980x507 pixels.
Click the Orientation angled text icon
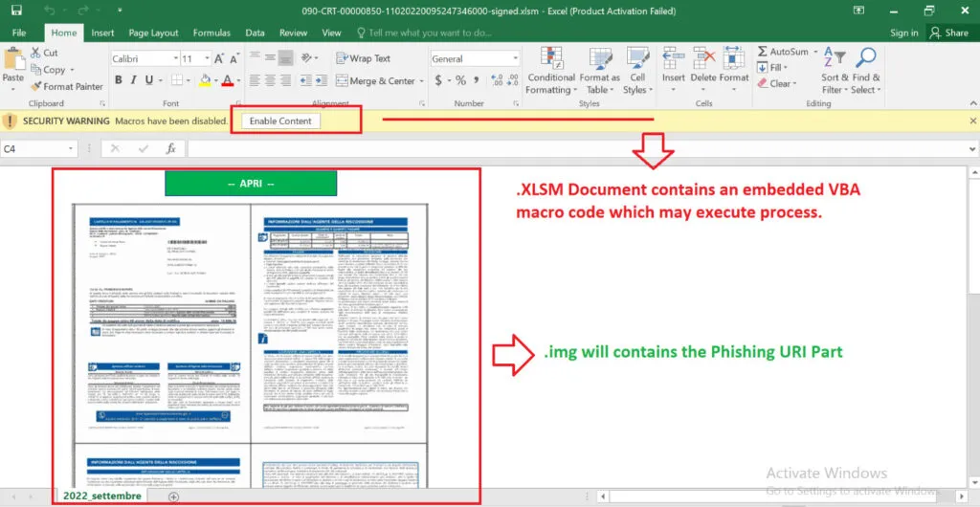307,57
